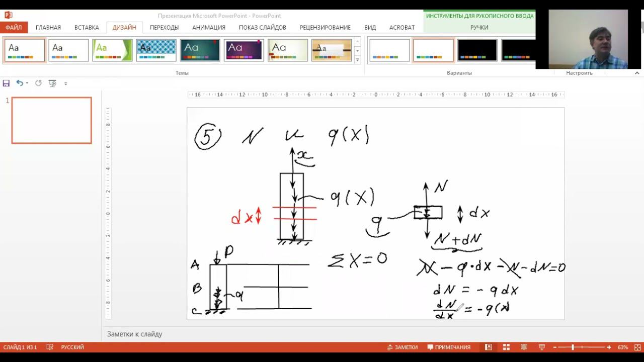644x362 pixels.
Task: Switch to the ВИД tab
Action: [370, 28]
